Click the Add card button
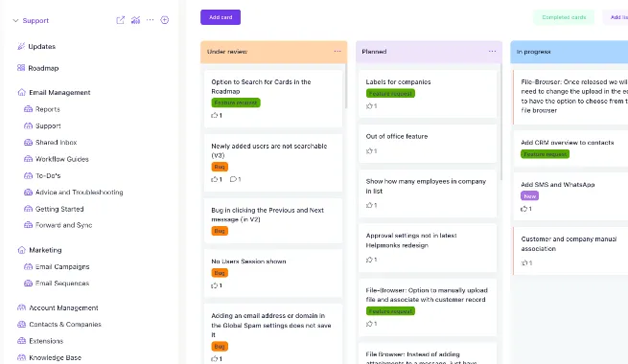 221,17
